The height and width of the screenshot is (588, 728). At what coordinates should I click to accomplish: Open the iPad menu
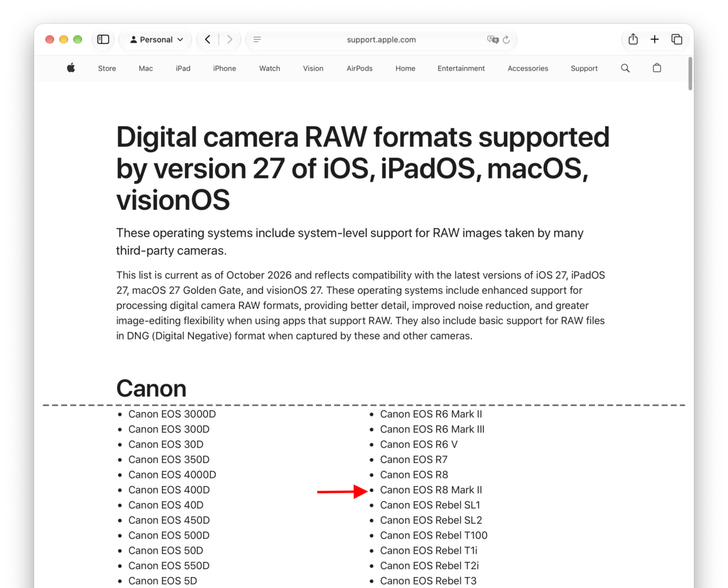click(x=183, y=68)
